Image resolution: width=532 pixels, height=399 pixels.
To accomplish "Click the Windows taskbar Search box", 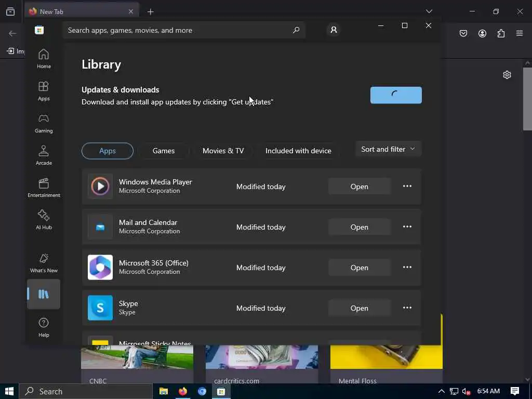I will click(x=86, y=391).
